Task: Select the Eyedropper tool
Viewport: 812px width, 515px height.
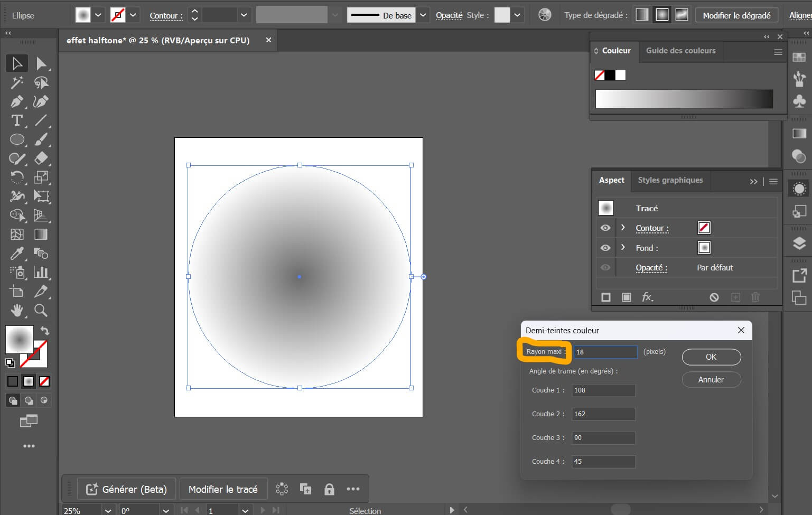Action: (x=17, y=253)
